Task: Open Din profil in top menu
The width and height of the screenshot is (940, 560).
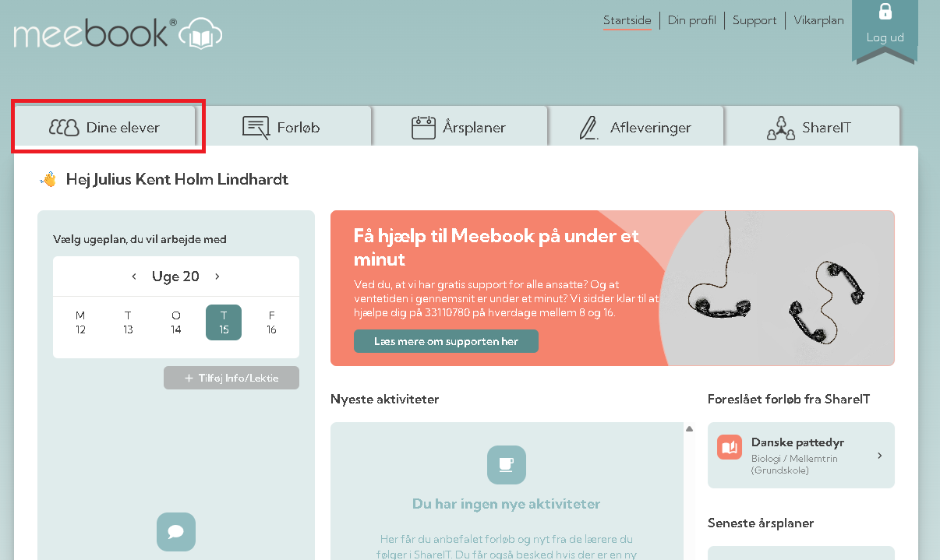Action: pyautogui.click(x=691, y=20)
